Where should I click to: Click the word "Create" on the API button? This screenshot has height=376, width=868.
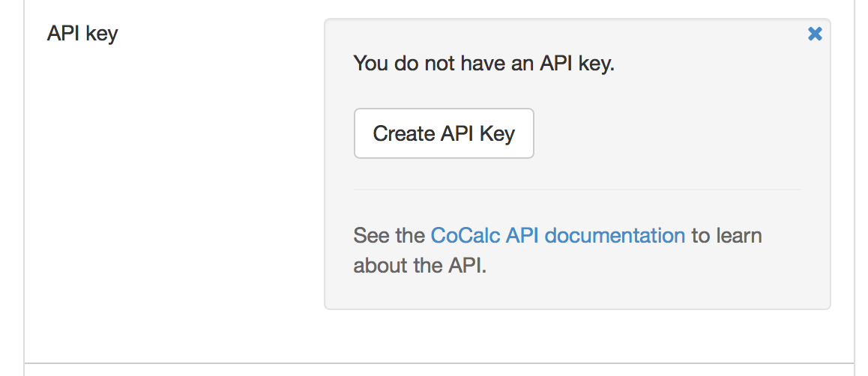pos(404,133)
